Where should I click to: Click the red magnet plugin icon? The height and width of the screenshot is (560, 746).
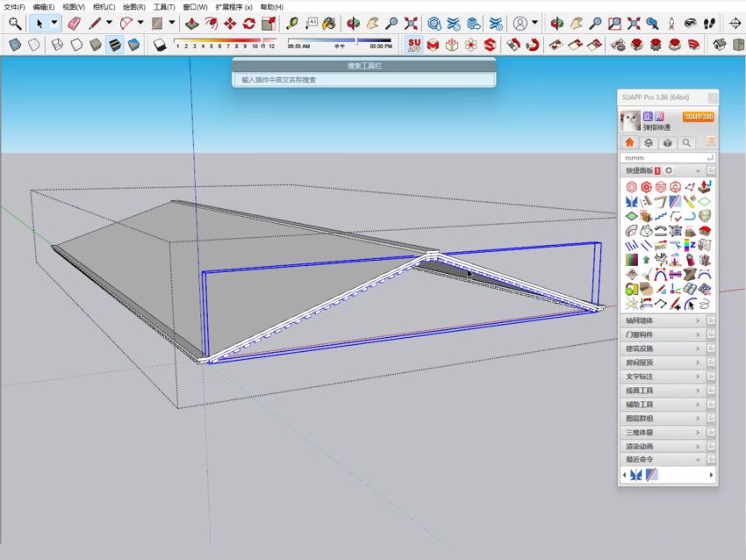tap(533, 45)
